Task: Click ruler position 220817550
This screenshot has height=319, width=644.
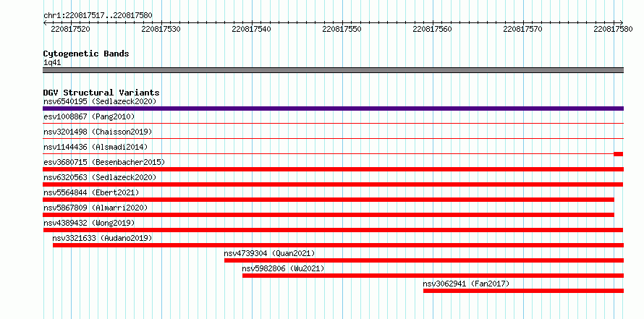Action: [342, 29]
